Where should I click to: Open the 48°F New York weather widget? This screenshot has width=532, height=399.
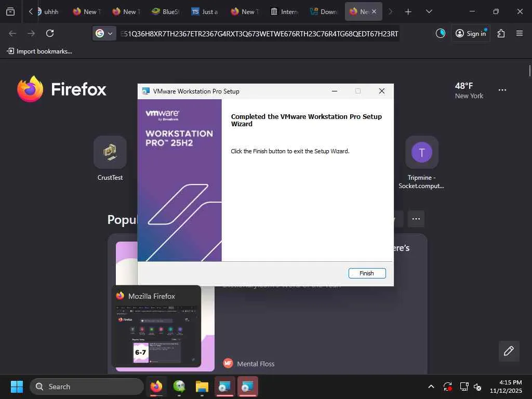click(x=469, y=90)
